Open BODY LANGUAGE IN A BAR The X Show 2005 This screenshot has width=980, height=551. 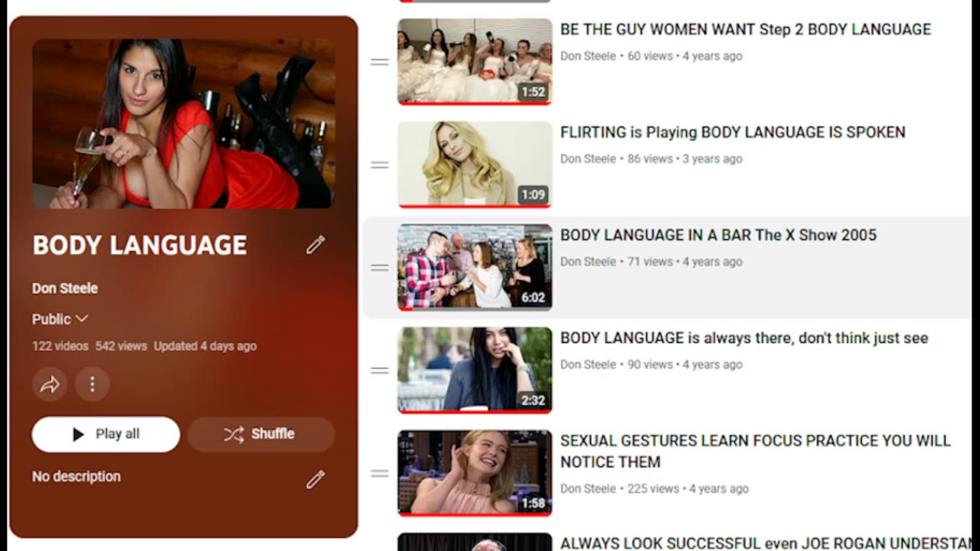tap(718, 235)
